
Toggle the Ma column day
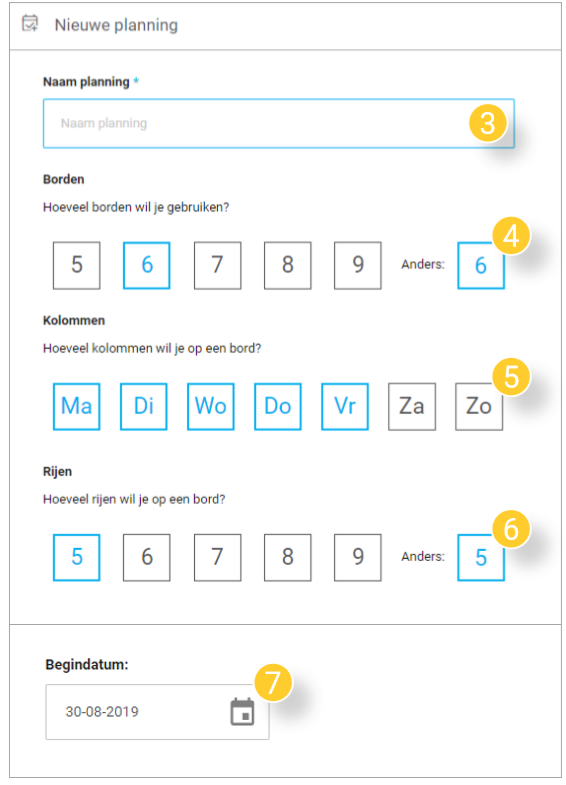(77, 407)
